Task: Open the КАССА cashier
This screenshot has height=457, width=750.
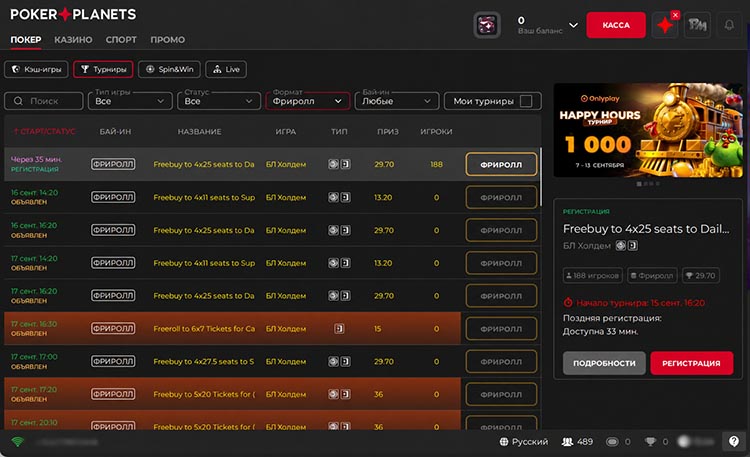Action: [616, 25]
